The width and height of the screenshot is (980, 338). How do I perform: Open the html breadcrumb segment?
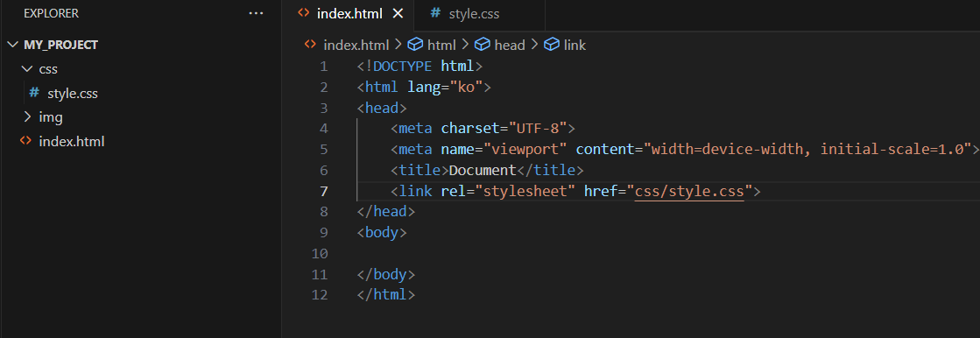441,45
